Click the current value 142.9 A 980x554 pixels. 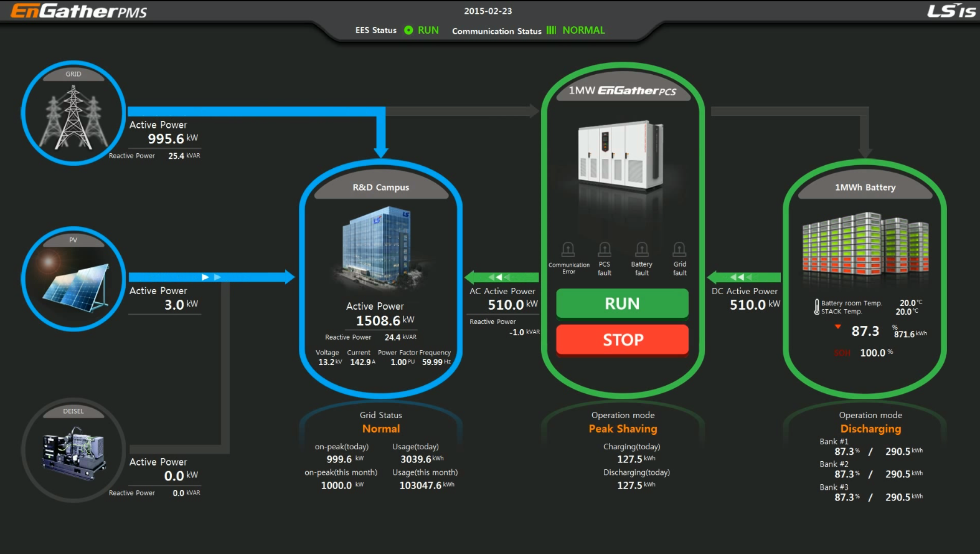(x=363, y=362)
